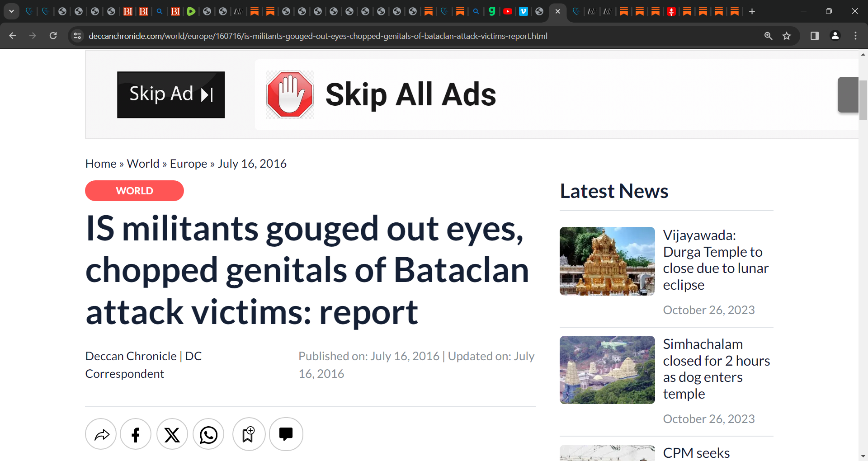Click the red stop-hand ad icon

click(x=290, y=94)
